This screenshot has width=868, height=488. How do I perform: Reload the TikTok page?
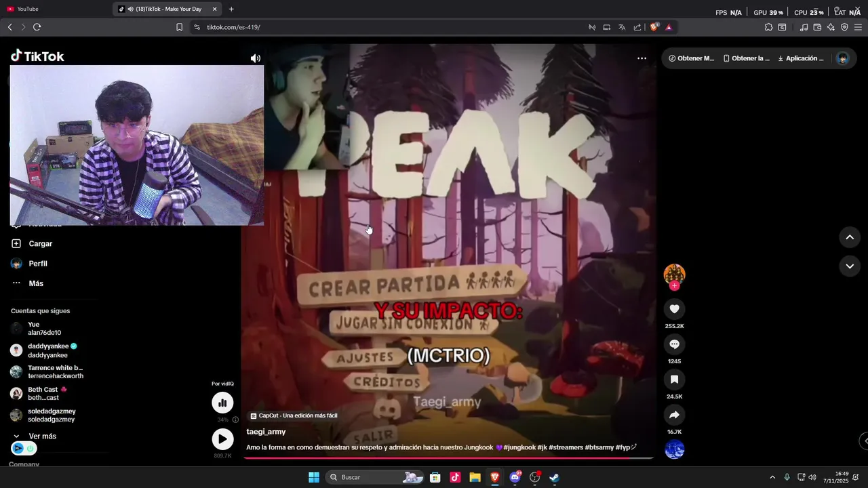[x=37, y=27]
